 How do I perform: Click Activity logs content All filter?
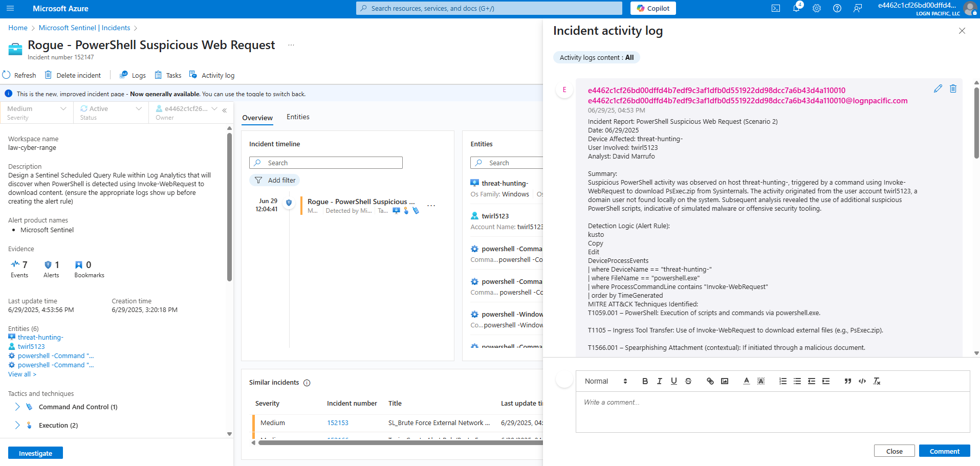tap(596, 57)
